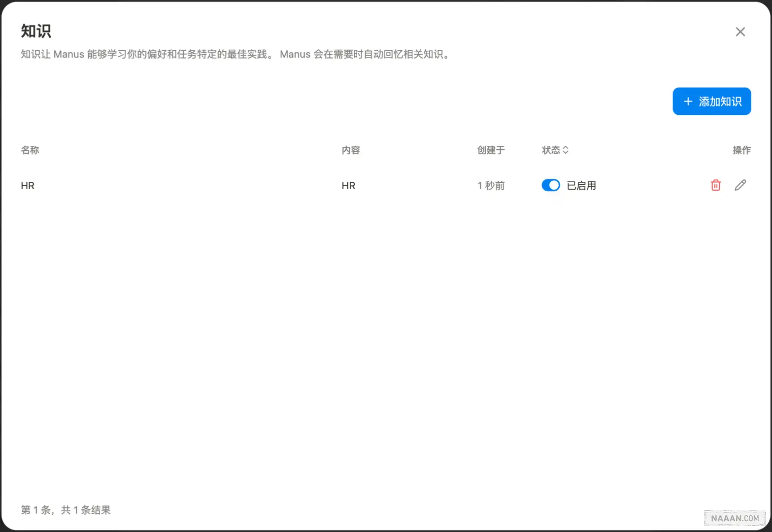Select the 名称 column header
772x532 pixels.
tap(30, 150)
